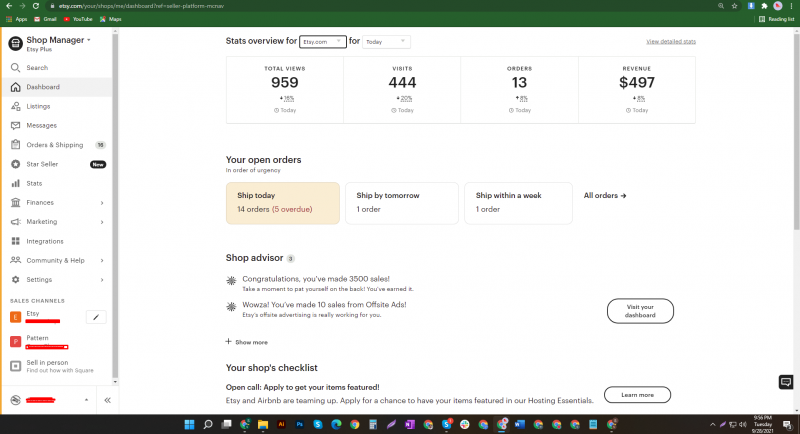Image resolution: width=800 pixels, height=434 pixels.
Task: Open Photoshop from the taskbar
Action: tap(299, 424)
